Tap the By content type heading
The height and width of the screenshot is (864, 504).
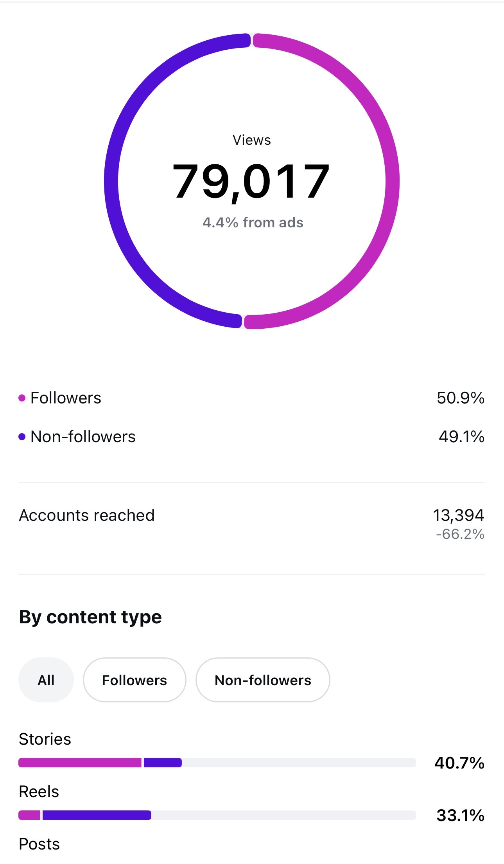90,617
